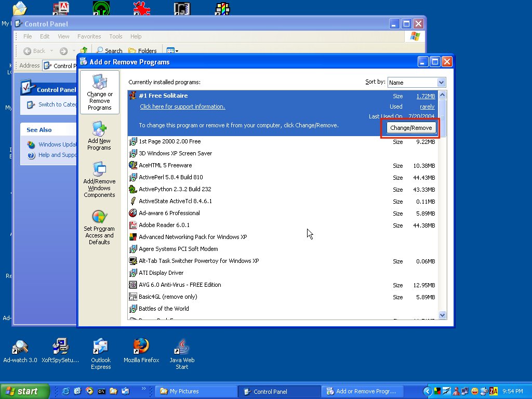Click the Basic4GL program icon

133,297
